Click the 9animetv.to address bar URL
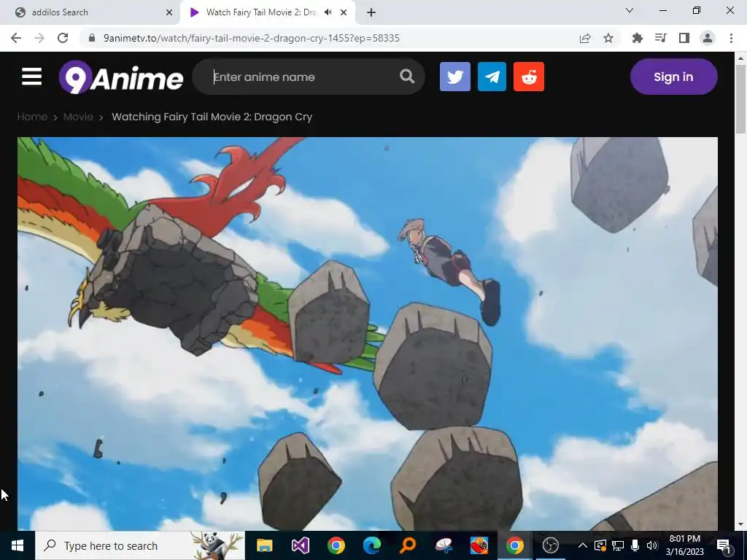Viewport: 747px width, 560px height. pyautogui.click(x=252, y=38)
